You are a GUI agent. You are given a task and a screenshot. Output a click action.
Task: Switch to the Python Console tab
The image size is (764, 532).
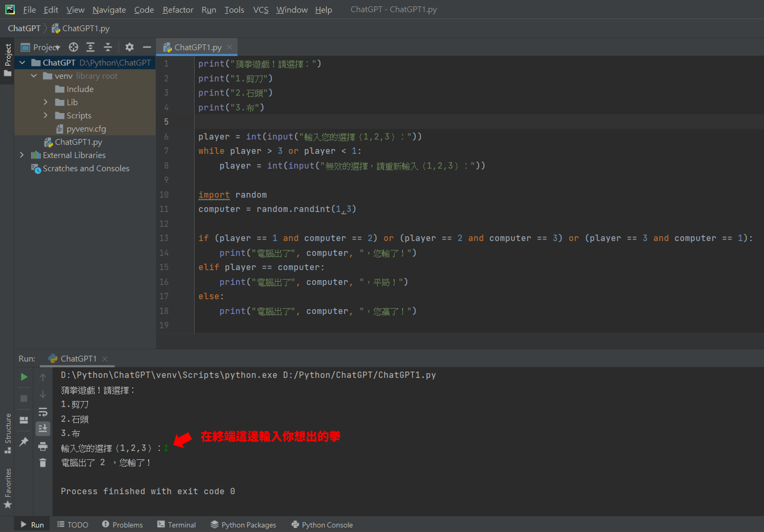click(x=322, y=525)
